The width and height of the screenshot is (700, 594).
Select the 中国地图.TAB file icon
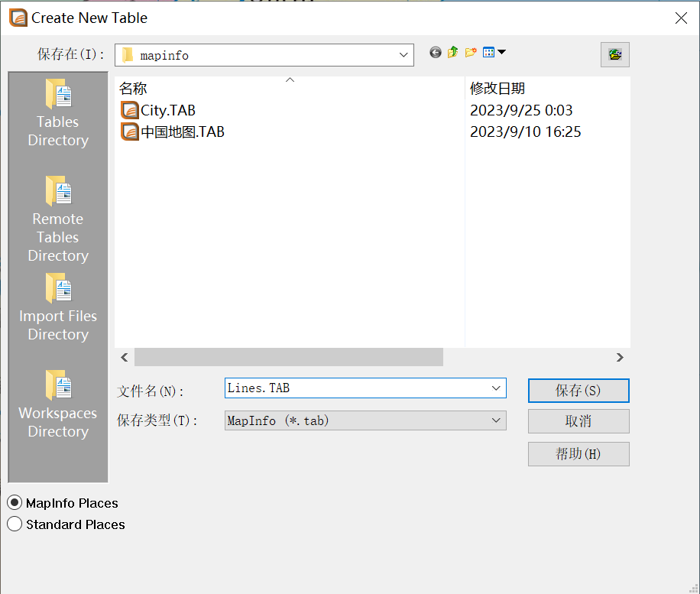point(130,131)
